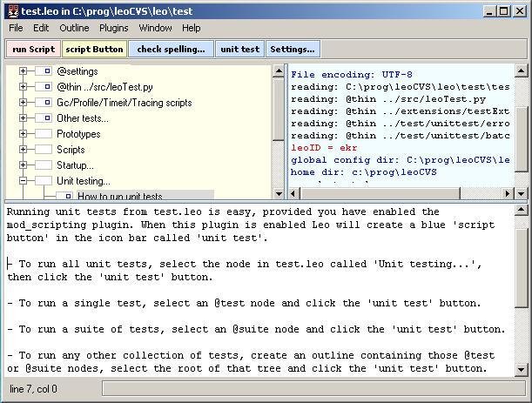Screen dimensions: 532x403
Task: Select the Gc/Profile/Timeit/Tracing scripts headline
Action: pyautogui.click(x=125, y=103)
